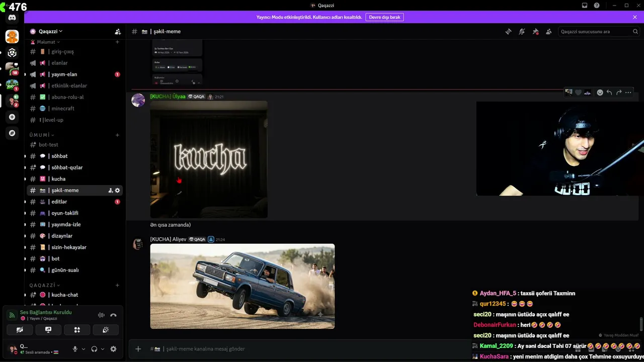Toggle microphone mute
Screen dimensions: 644x362
[x=75, y=349]
